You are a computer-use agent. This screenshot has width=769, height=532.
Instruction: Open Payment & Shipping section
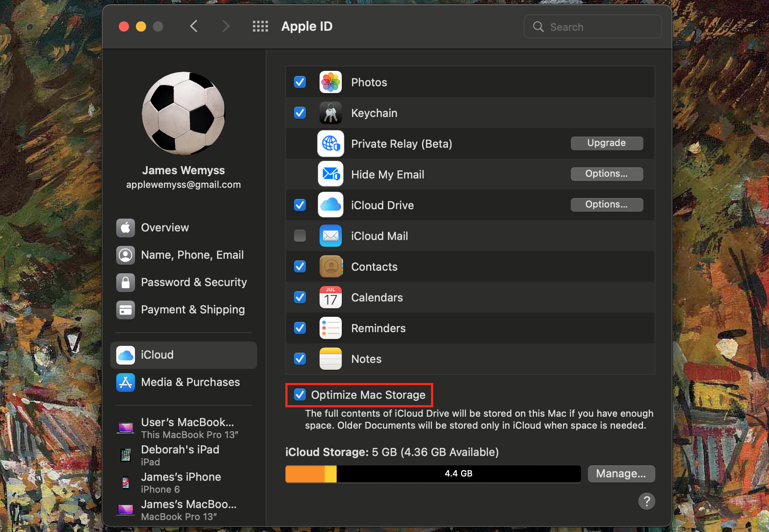tap(184, 310)
